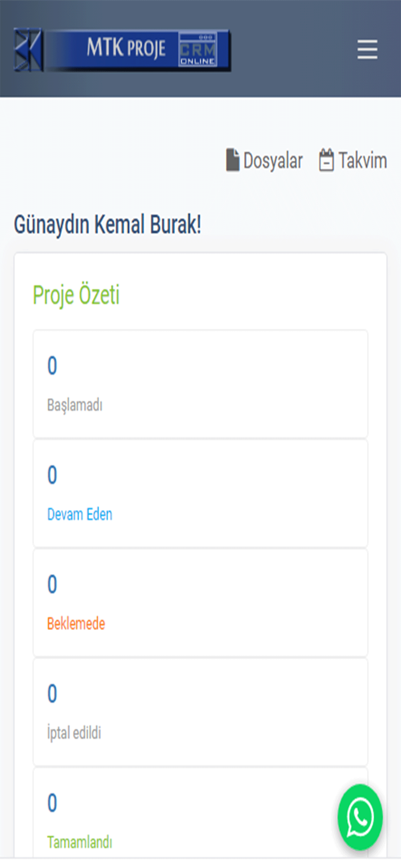Select the Tamamlandı status label

[80, 842]
